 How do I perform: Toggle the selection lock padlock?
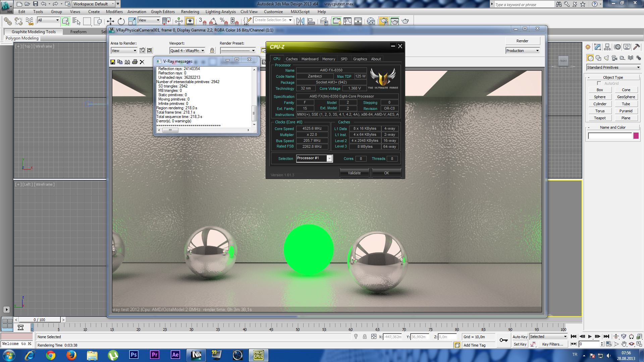(x=365, y=337)
